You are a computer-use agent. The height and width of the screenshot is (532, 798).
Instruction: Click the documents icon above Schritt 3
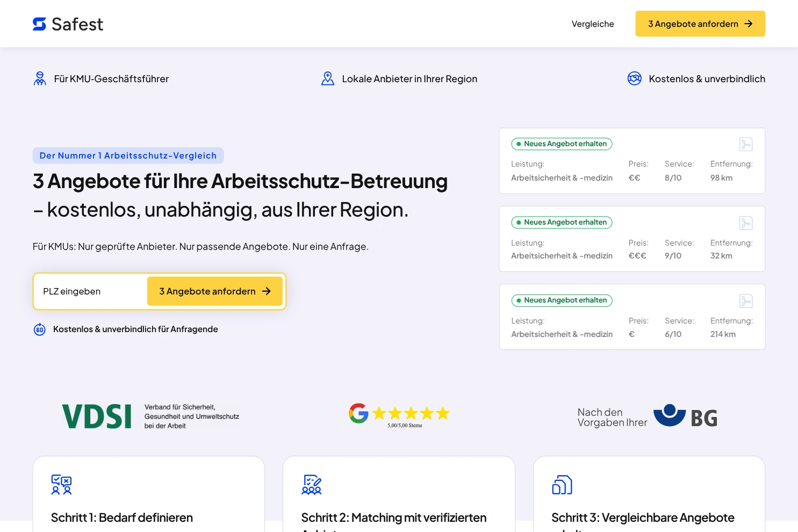point(562,484)
